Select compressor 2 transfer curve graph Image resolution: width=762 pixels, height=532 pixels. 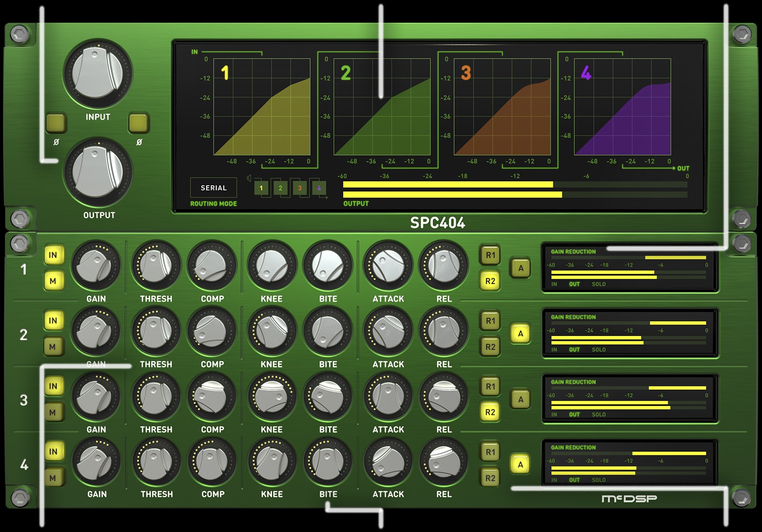[x=382, y=107]
